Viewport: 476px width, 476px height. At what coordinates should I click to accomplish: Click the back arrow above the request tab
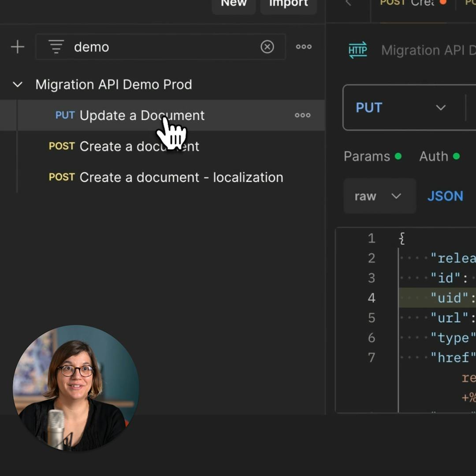[x=349, y=4]
